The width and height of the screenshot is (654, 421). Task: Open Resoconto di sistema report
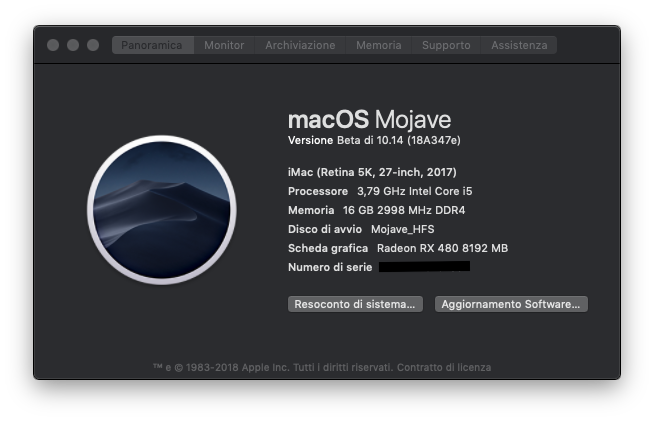(x=355, y=304)
